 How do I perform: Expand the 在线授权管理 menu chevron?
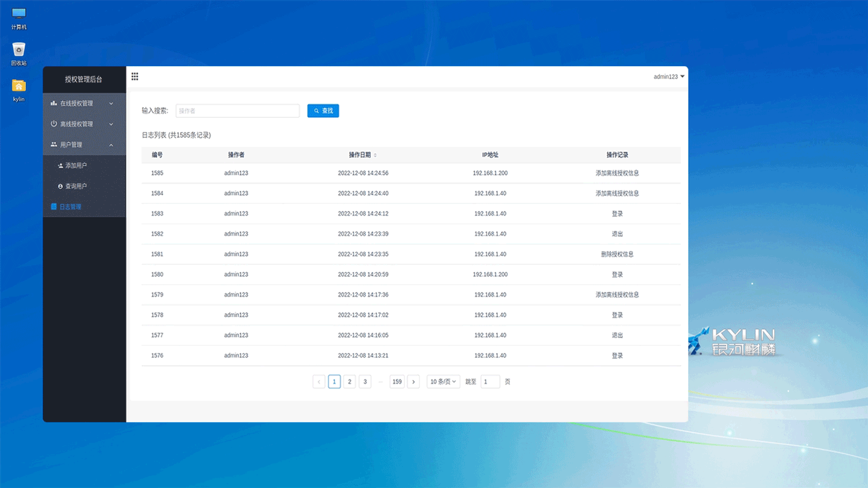[111, 103]
